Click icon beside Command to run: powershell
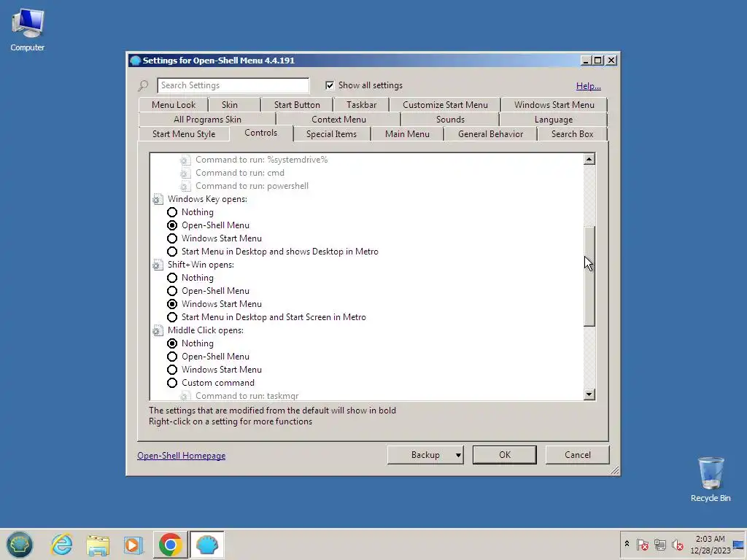This screenshot has width=747, height=560. coord(185,186)
